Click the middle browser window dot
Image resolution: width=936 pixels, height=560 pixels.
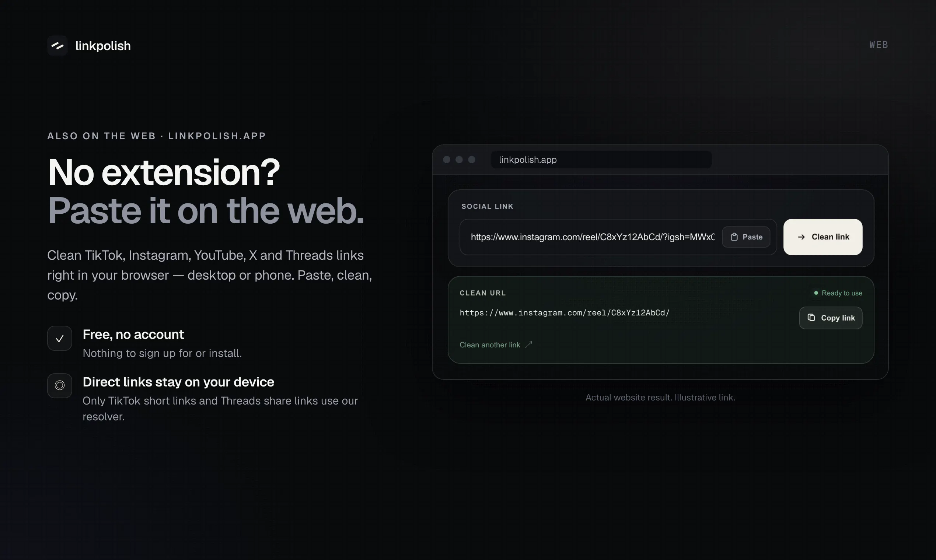459,160
